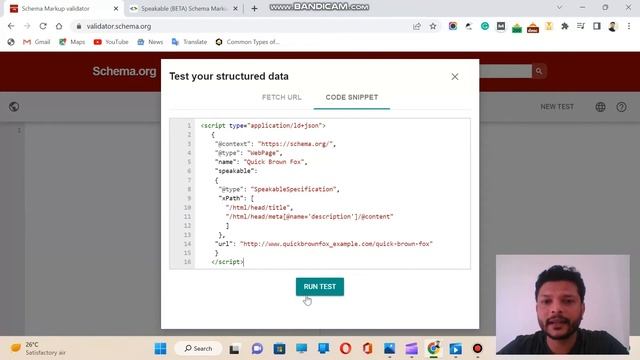Bookmark this page with the star icon
The width and height of the screenshot is (640, 360).
(x=433, y=26)
